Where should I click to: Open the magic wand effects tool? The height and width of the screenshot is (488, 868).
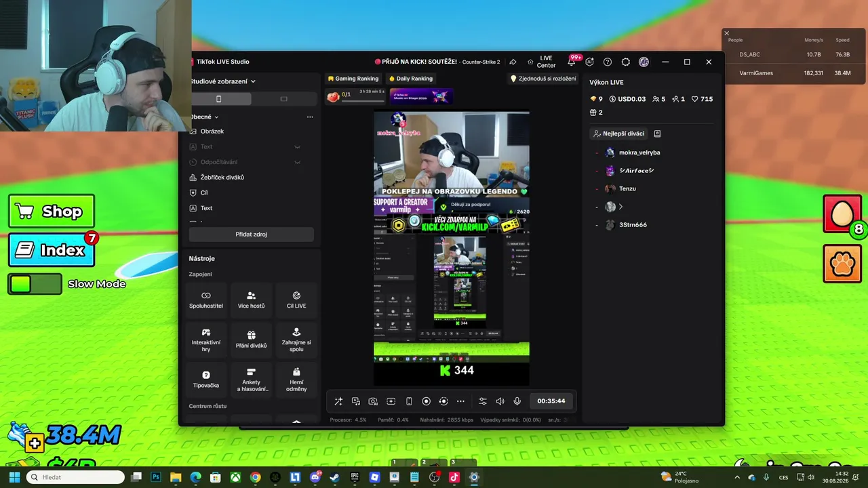click(x=338, y=401)
